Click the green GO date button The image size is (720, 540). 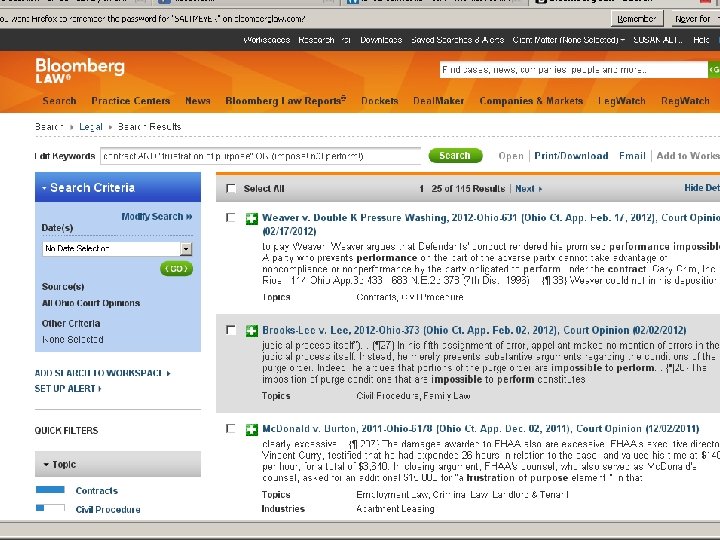176,269
